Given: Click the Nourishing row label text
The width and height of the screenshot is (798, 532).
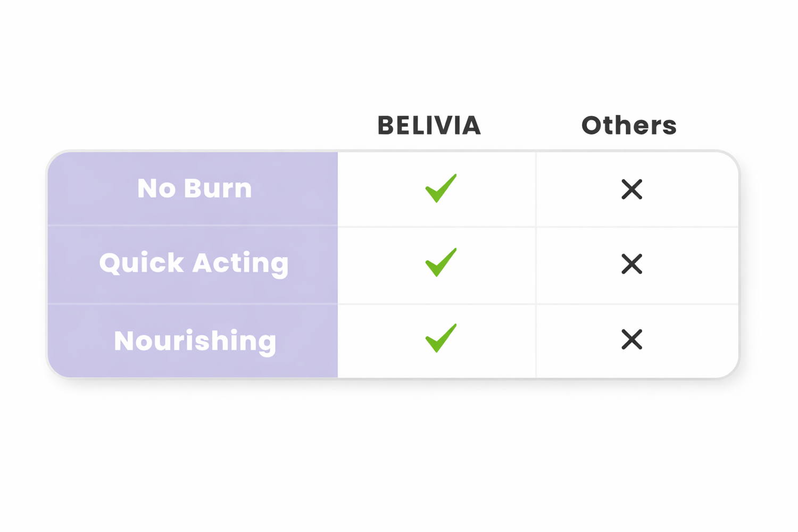Looking at the screenshot, I should (195, 340).
